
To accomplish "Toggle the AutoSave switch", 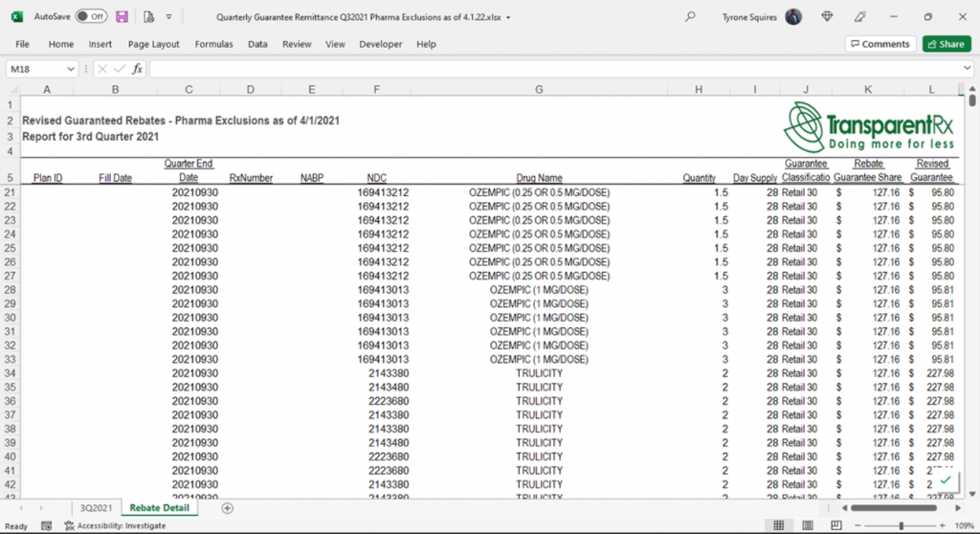I will click(91, 17).
